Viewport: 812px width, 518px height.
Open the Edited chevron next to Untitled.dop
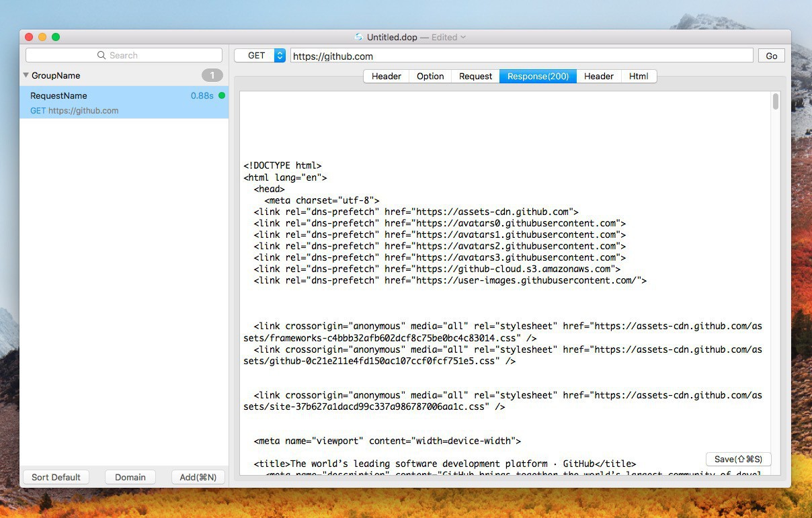tap(463, 38)
